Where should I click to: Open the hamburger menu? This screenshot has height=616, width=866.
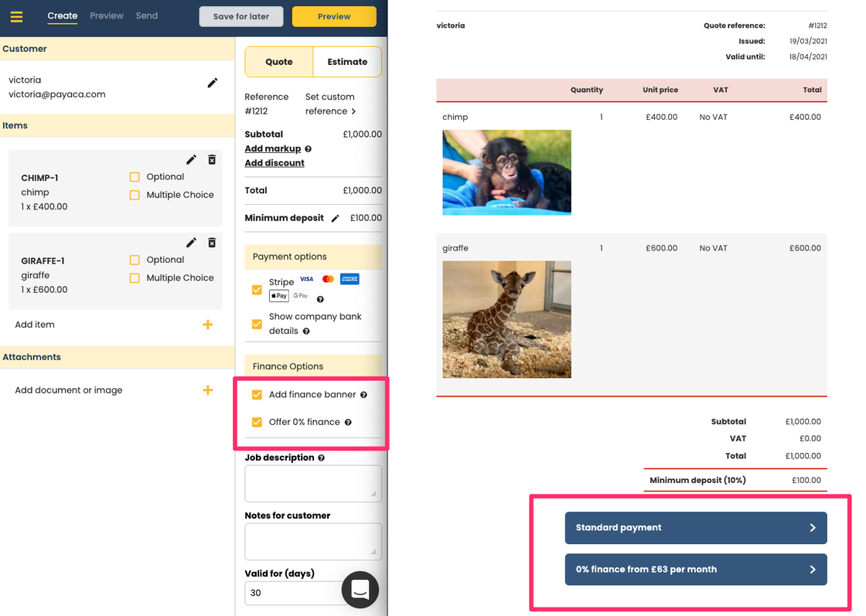click(16, 16)
